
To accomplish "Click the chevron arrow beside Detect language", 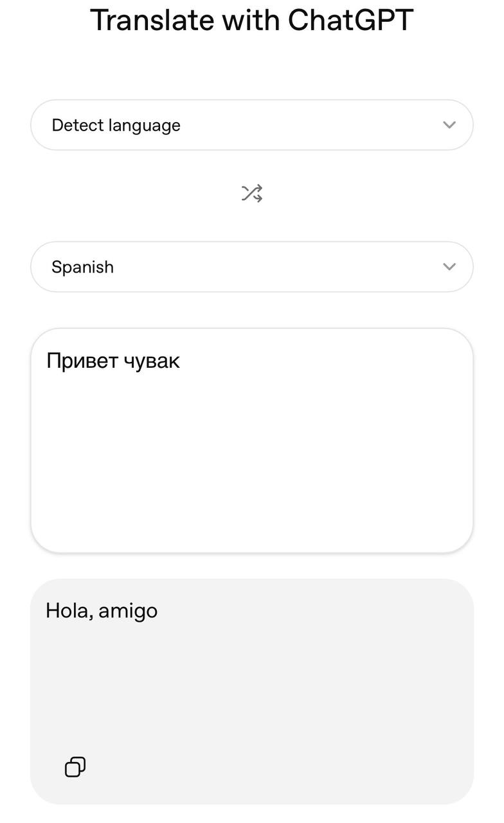I will tap(449, 125).
